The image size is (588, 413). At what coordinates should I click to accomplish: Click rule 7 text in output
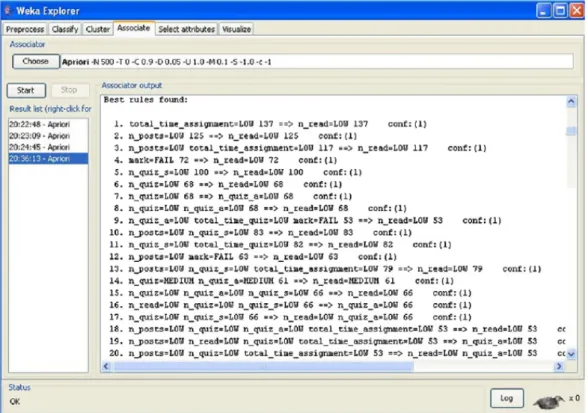(x=232, y=196)
